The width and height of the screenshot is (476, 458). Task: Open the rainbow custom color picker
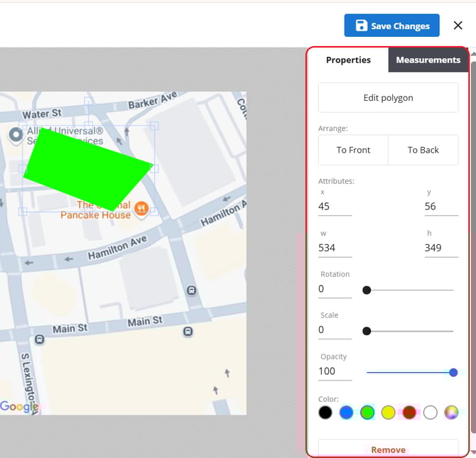(451, 413)
